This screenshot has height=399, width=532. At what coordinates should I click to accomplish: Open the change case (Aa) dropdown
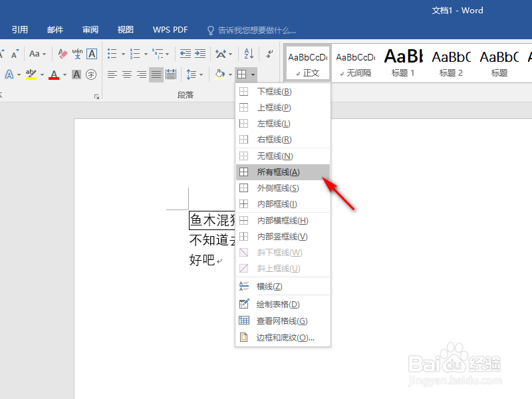tap(40, 53)
